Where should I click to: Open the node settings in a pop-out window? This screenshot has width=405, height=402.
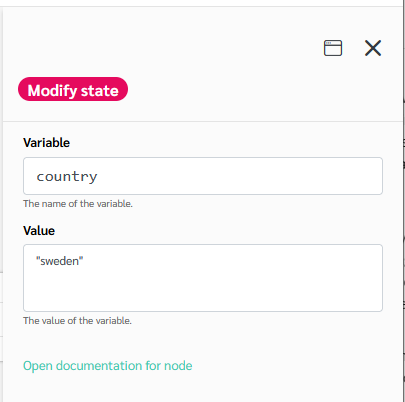(333, 48)
